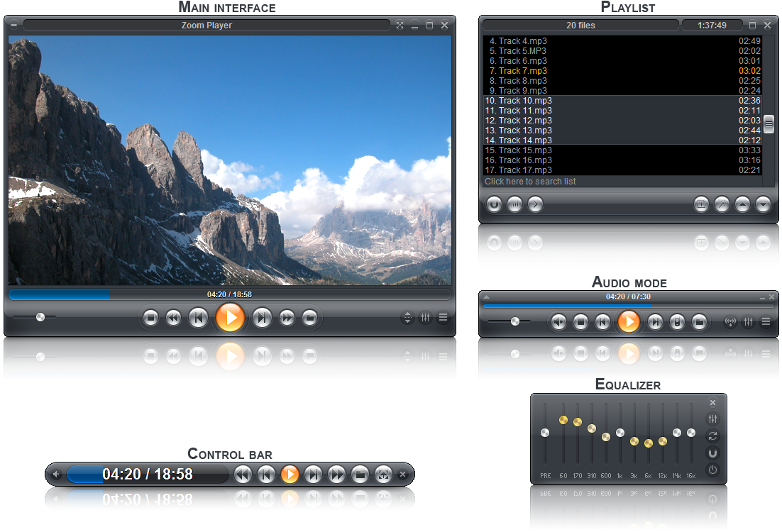Viewport: 782px width, 532px height.
Task: Select highlighted Track 7.mp3 in playlist
Action: coord(622,71)
